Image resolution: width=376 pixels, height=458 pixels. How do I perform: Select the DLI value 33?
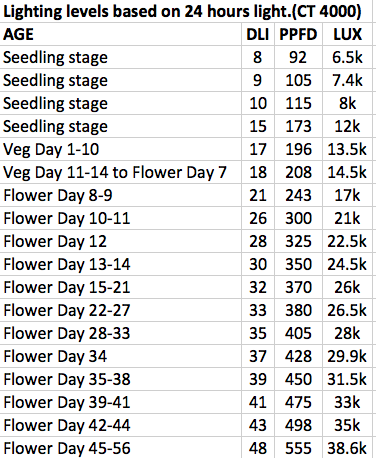pos(258,310)
